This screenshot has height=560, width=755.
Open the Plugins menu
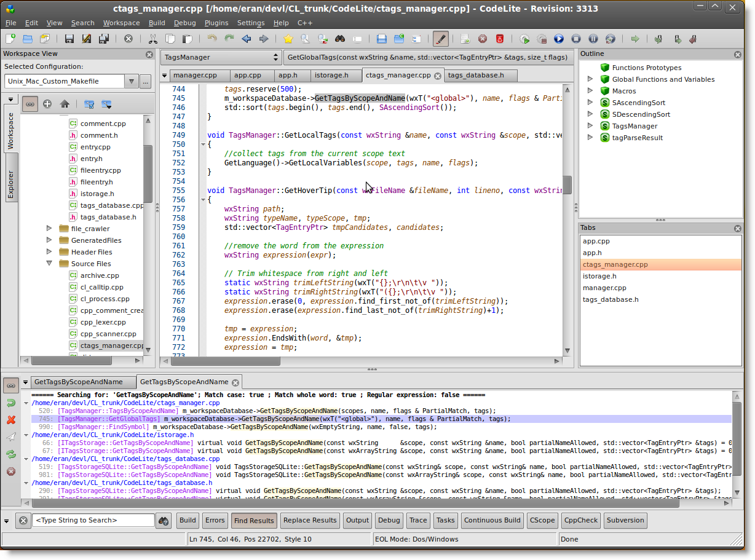pos(217,23)
